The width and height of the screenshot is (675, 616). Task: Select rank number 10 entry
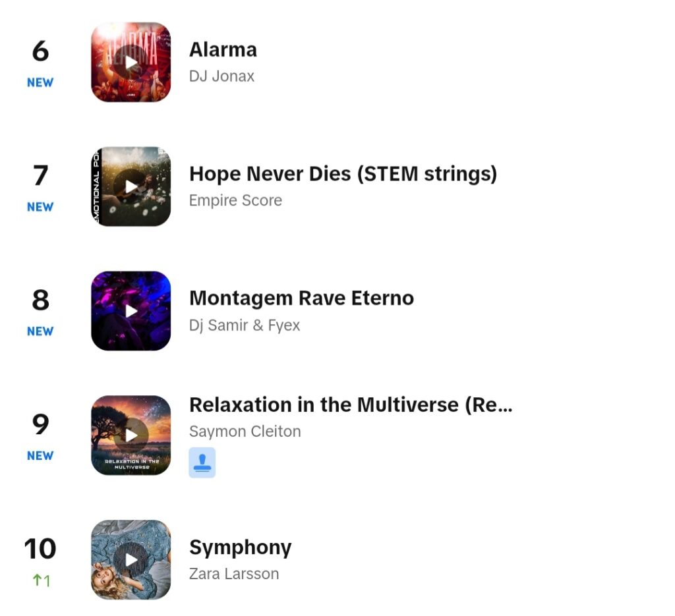40,548
